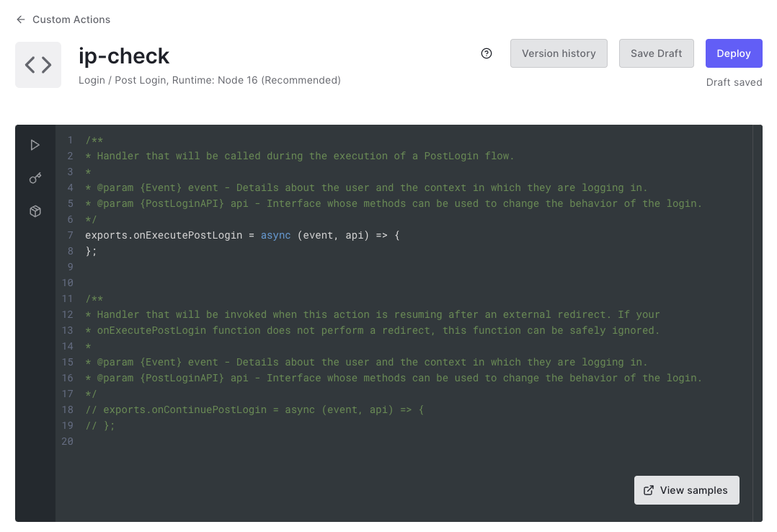This screenshot has width=777, height=532.
Task: Open the Secrets key icon
Action: [35, 178]
